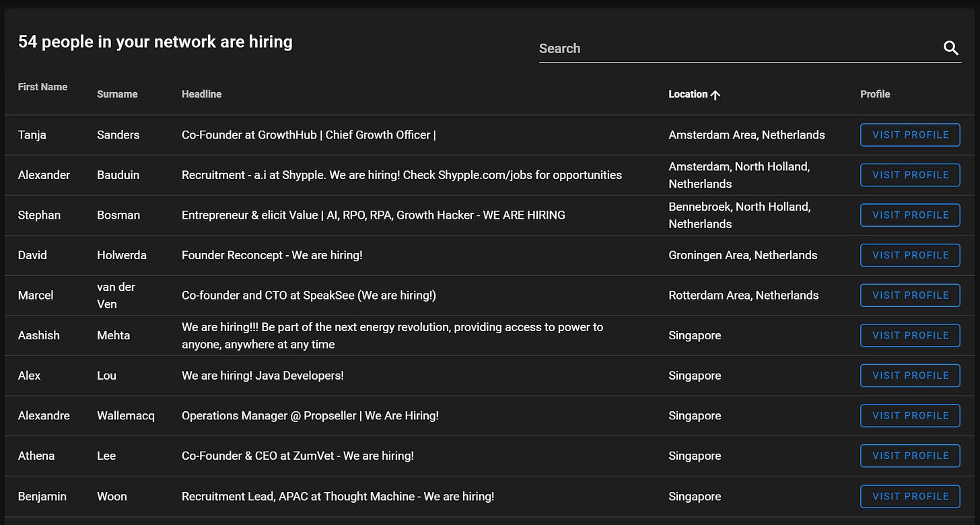
Task: Sort by First Name column header
Action: pyautogui.click(x=42, y=87)
